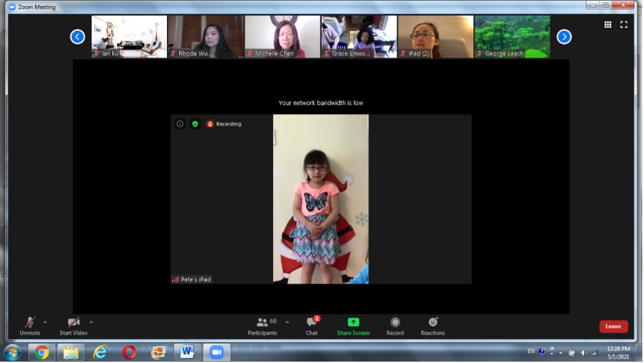Open the Participants panel
Image resolution: width=644 pixels, height=363 pixels.
[263, 326]
